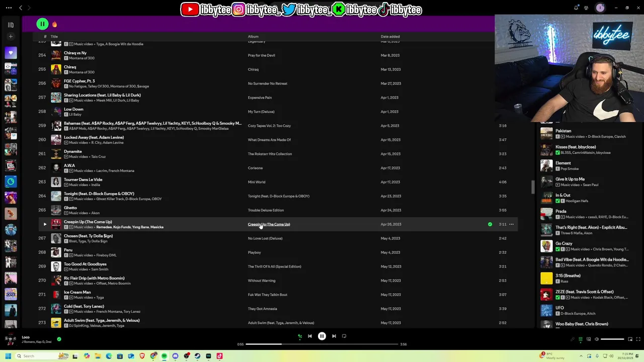Open Discord from the Windows taskbar
Viewport: 644px width, 362px height.
175,356
